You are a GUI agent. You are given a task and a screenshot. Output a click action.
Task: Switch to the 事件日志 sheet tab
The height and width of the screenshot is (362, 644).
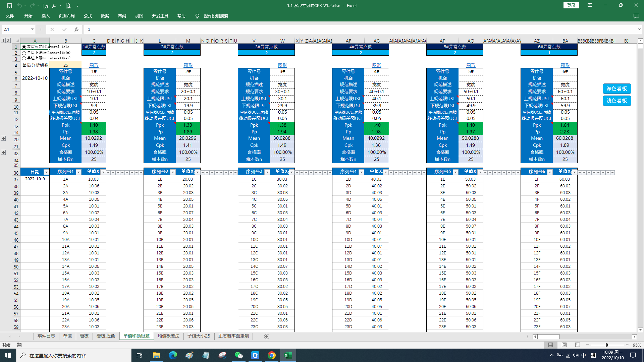(46, 336)
